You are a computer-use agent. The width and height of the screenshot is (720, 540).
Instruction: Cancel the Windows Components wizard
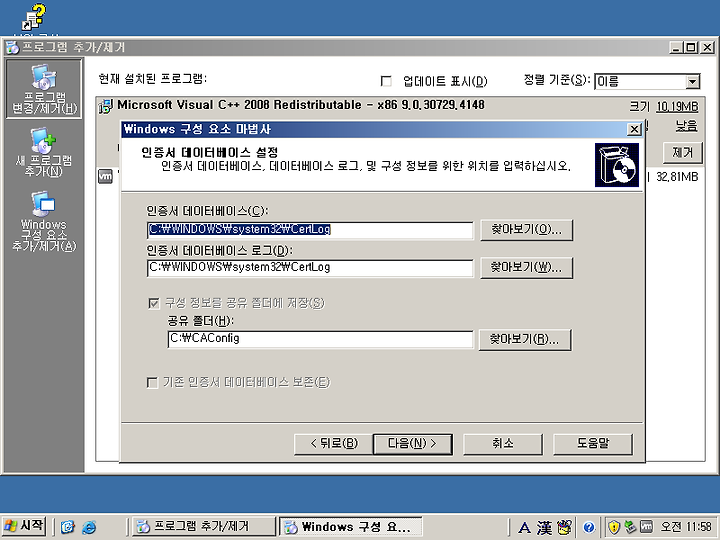[x=503, y=444]
